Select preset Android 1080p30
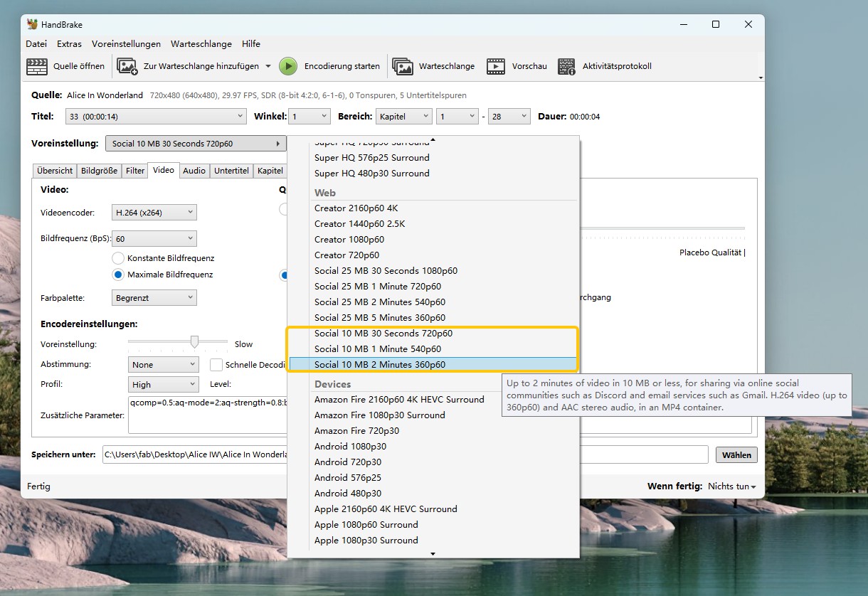This screenshot has width=868, height=596. click(351, 447)
